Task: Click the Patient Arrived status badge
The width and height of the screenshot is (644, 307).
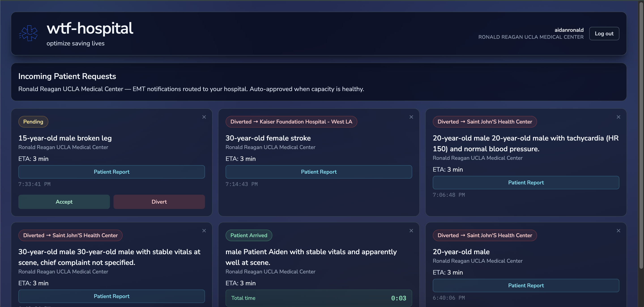Action: (249, 235)
